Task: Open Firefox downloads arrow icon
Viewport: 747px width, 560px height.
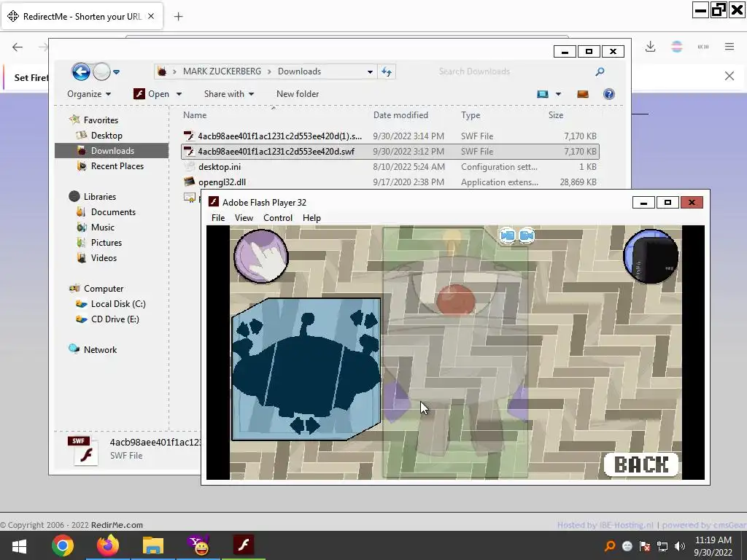Action: (x=650, y=46)
